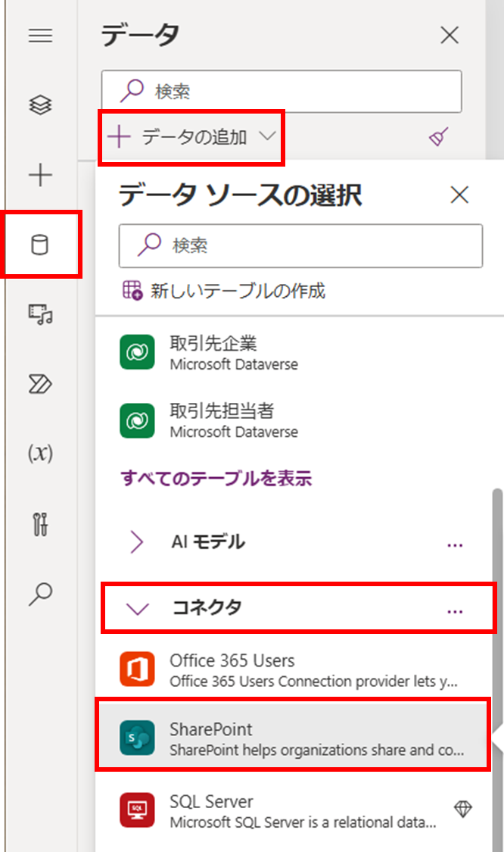This screenshot has height=852, width=504.
Task: Select 取引先企業 table
Action: pos(294,353)
